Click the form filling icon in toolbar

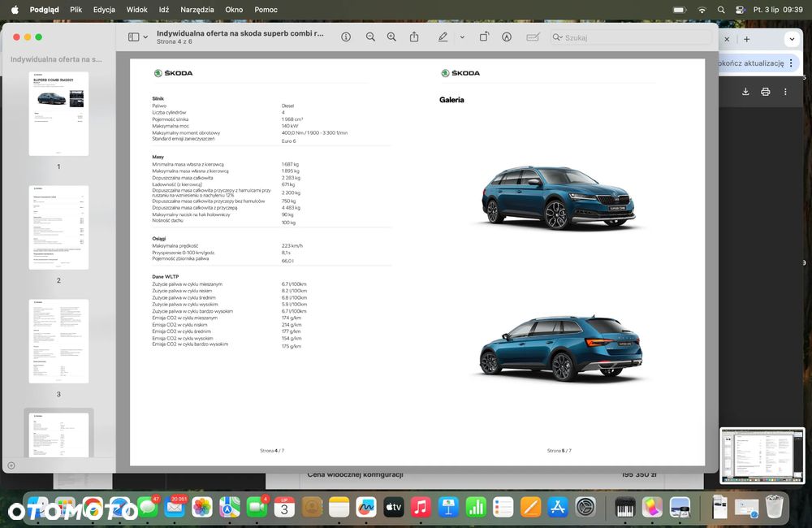point(533,37)
